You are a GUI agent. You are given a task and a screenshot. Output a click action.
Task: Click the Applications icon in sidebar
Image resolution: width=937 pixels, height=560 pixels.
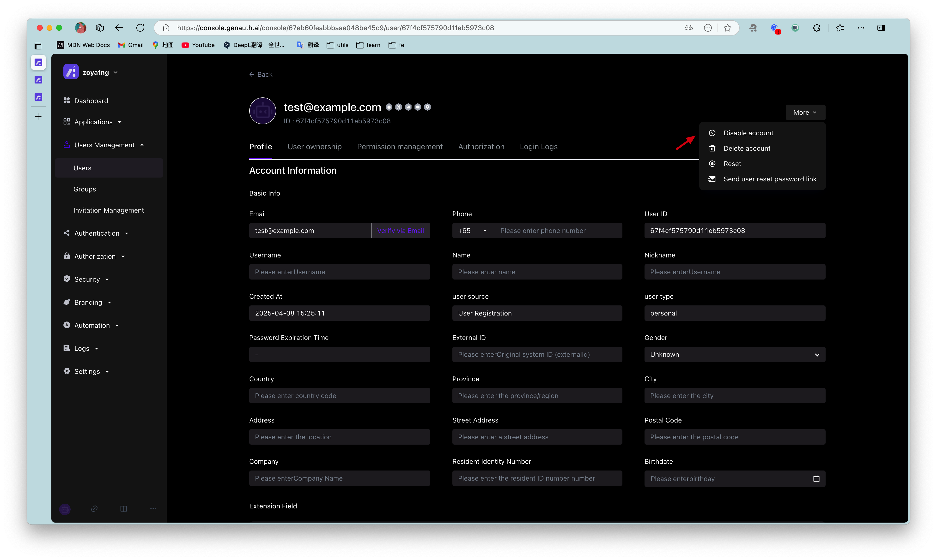point(67,121)
